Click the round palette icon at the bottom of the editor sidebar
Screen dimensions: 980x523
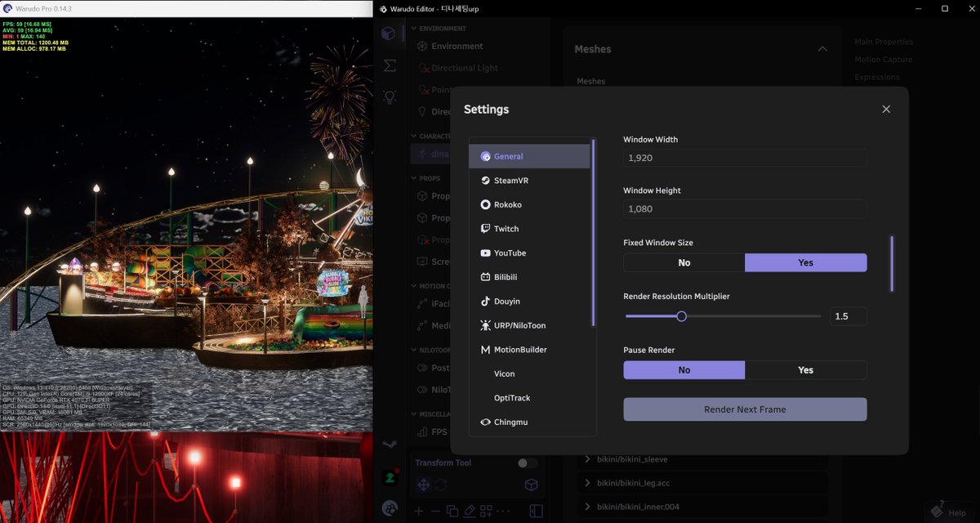(x=390, y=508)
